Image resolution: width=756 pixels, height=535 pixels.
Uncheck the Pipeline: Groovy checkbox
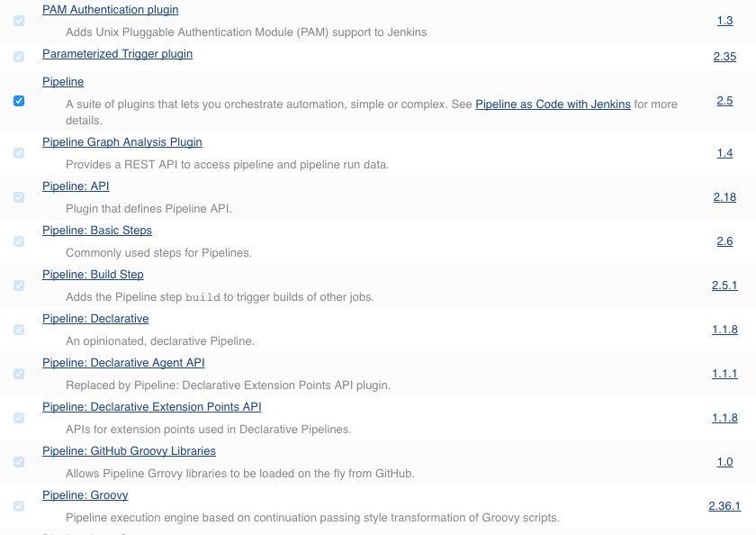19,505
